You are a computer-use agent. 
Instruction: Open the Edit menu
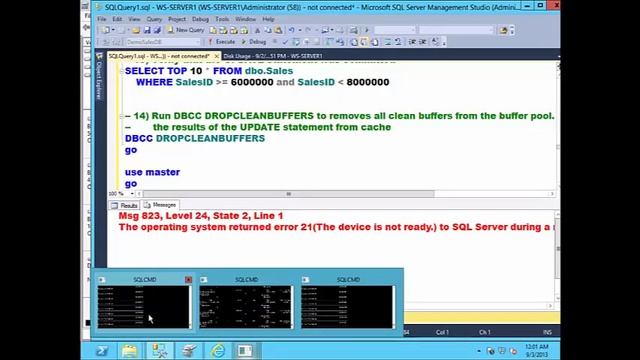click(117, 19)
